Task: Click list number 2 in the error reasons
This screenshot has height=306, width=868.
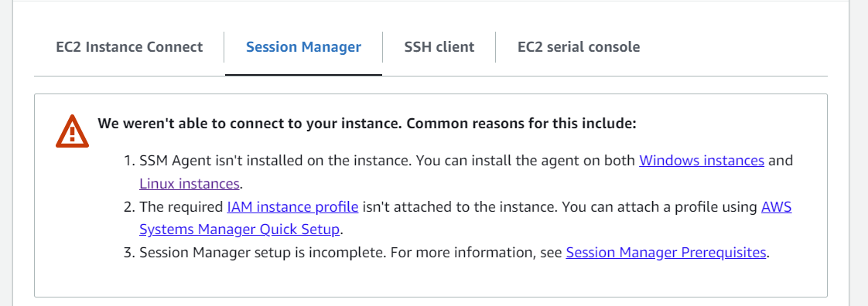Action: click(x=129, y=207)
